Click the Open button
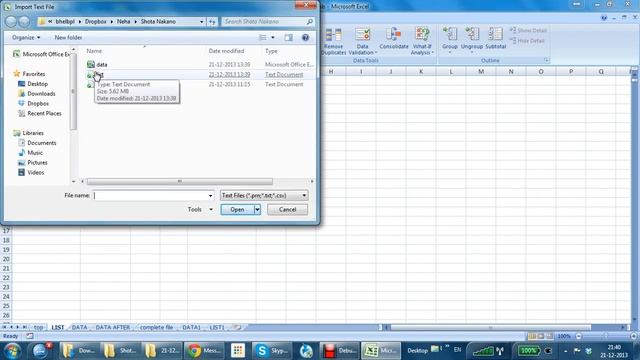This screenshot has width=640, height=360. click(237, 209)
